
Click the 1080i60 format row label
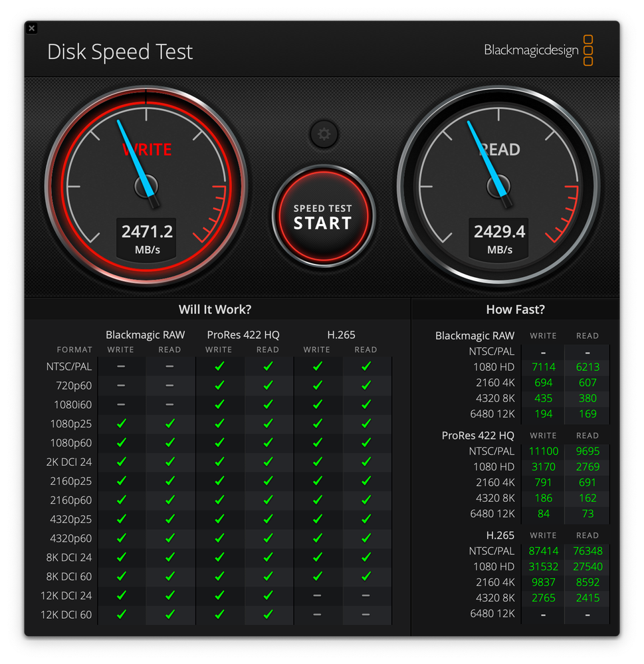tap(73, 405)
